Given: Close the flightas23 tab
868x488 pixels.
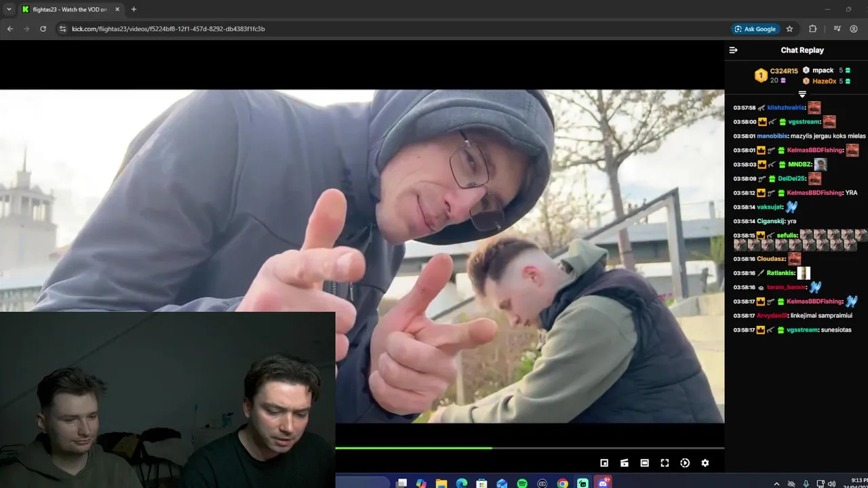Looking at the screenshot, I should click(117, 9).
